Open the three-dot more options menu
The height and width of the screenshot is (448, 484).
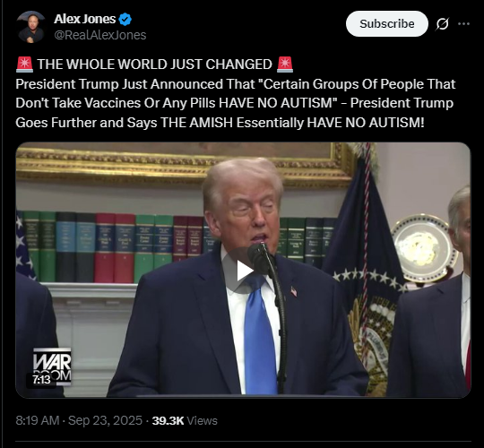(x=463, y=24)
